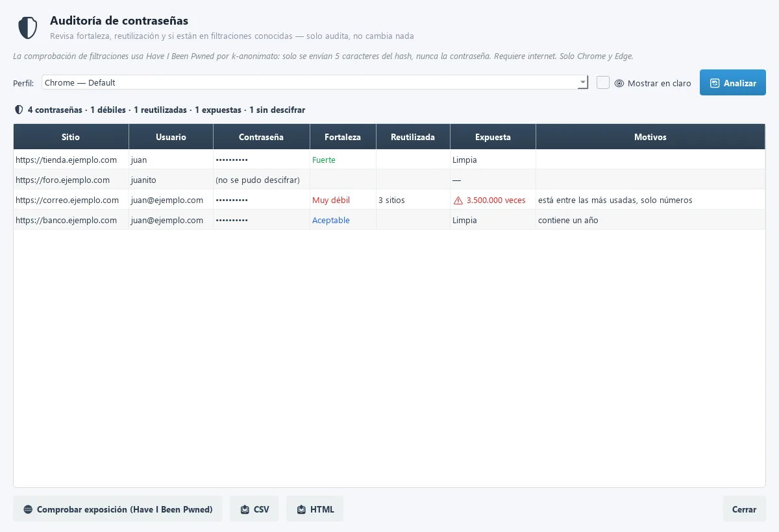Select the https://tienda.ejemplo.com row
779x532 pixels.
(x=389, y=160)
